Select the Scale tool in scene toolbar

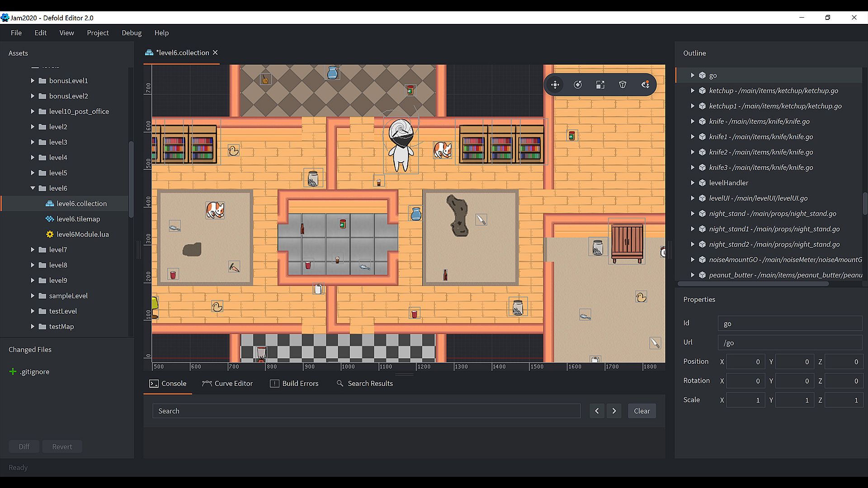point(600,84)
